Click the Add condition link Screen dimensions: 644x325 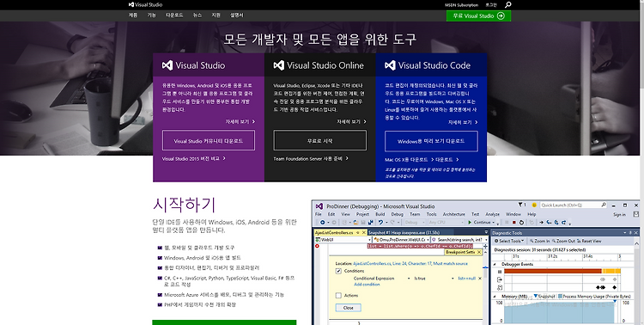click(367, 285)
